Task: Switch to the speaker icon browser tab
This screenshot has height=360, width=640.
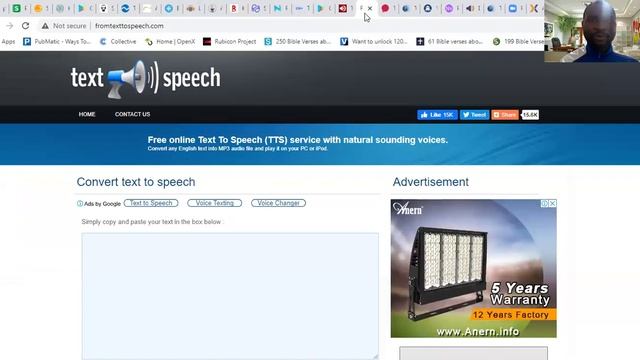Action: [x=469, y=8]
